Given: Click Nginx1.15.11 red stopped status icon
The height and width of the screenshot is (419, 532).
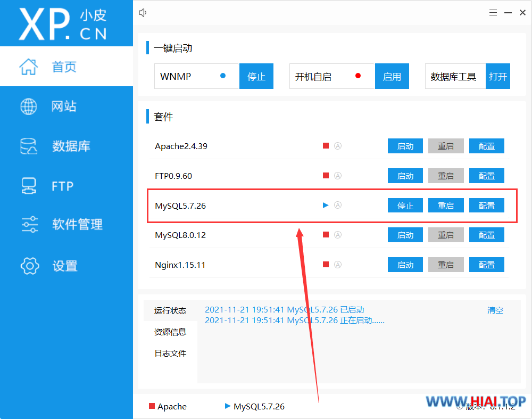Looking at the screenshot, I should tap(326, 265).
